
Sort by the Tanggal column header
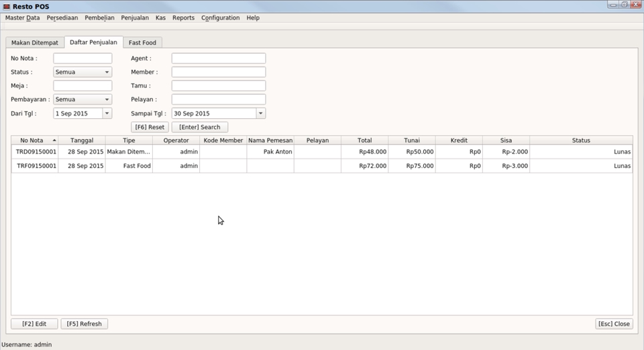click(82, 140)
